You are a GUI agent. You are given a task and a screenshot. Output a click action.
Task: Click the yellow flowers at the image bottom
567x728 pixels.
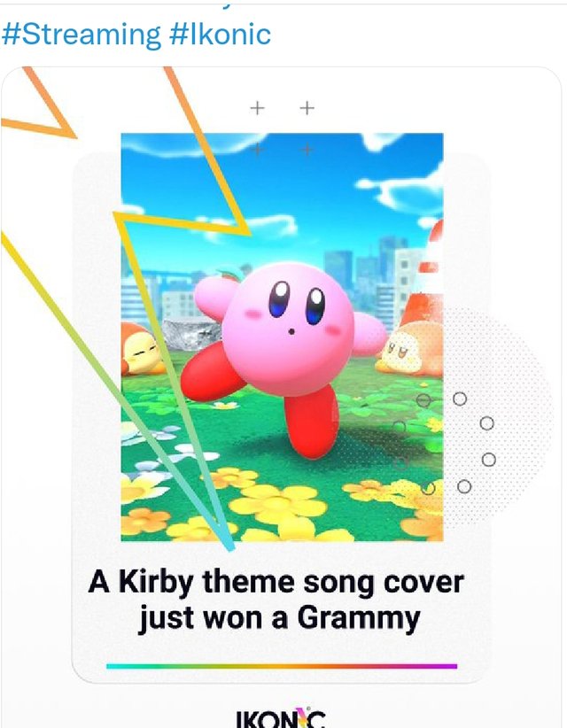[278, 506]
